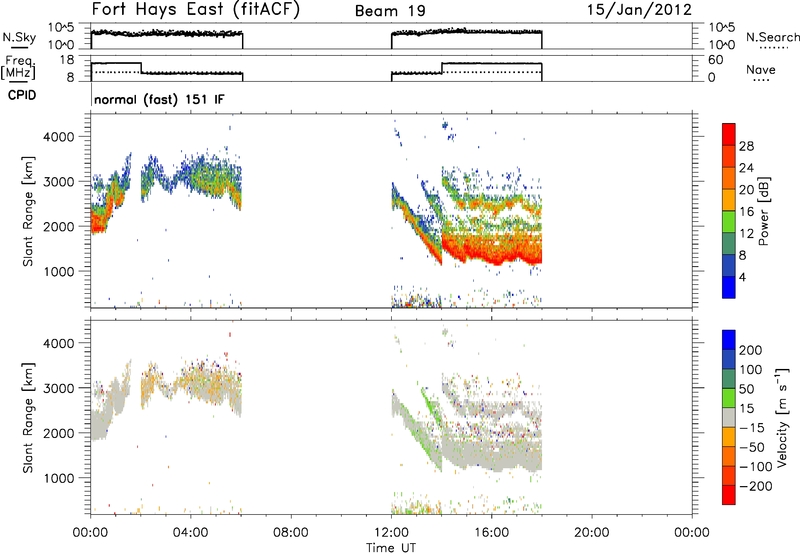
Task: Click the 'Slant Range [km]' label of the velocity panel
Action: [28, 418]
